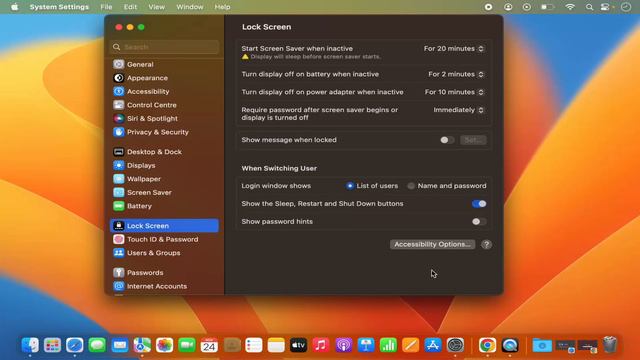This screenshot has height=360, width=640.
Task: Open the Trash in the Dock
Action: click(x=610, y=345)
